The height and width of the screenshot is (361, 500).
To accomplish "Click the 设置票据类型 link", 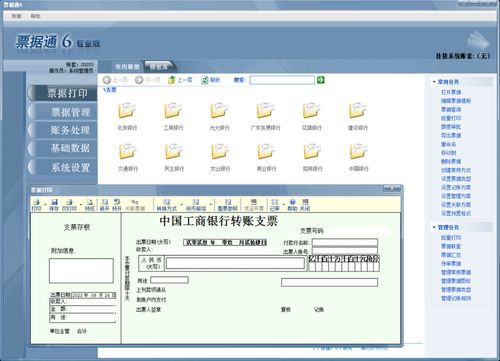I will click(x=456, y=179).
